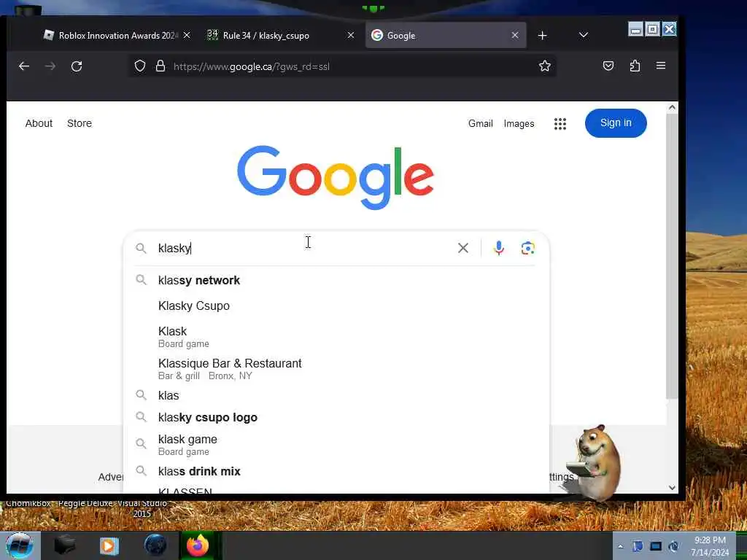Open a new tab with the plus button
The height and width of the screenshot is (560, 747).
point(542,35)
